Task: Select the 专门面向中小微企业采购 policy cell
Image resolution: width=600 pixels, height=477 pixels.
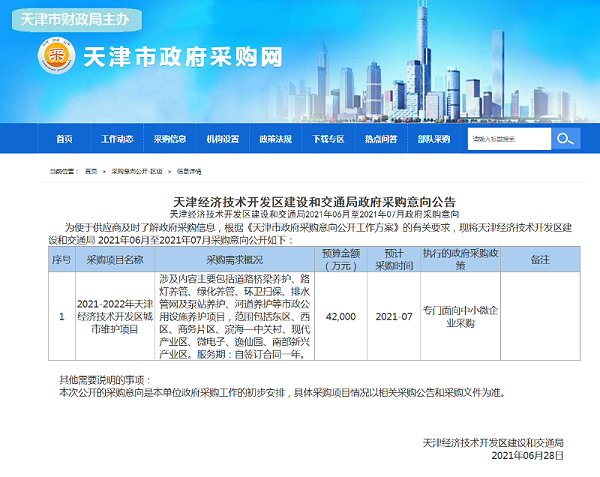Action: (460, 316)
